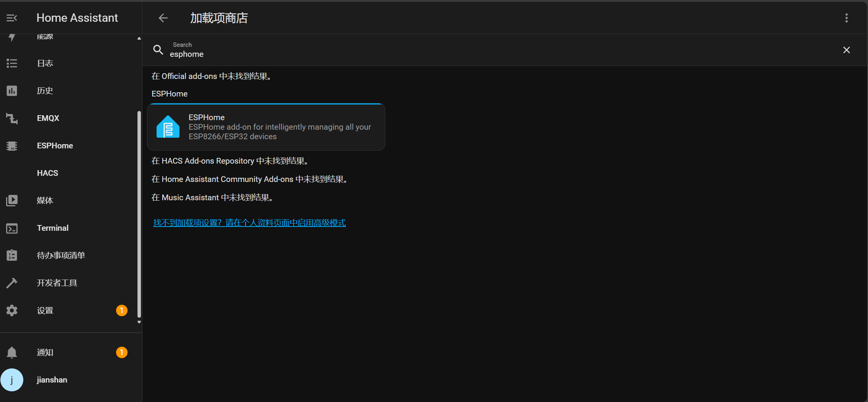Click the sidebar scroll-up arrow
The height and width of the screenshot is (402, 868).
click(139, 38)
